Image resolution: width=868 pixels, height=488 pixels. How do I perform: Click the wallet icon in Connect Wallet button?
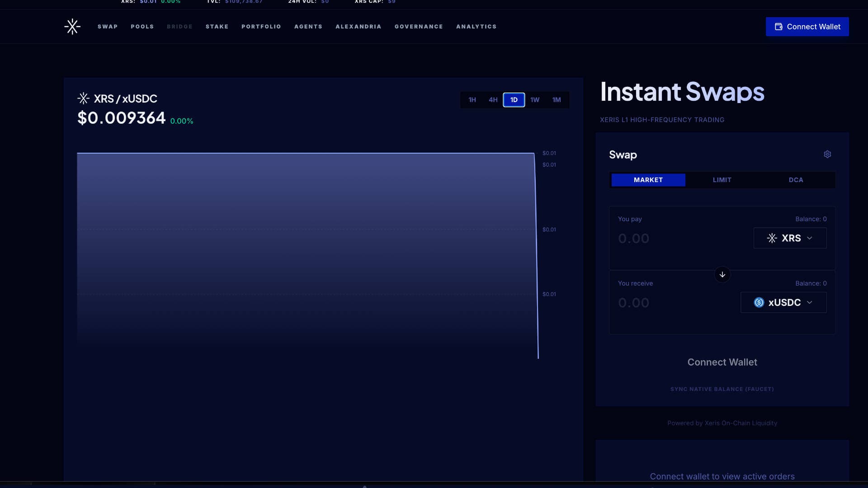(x=778, y=27)
